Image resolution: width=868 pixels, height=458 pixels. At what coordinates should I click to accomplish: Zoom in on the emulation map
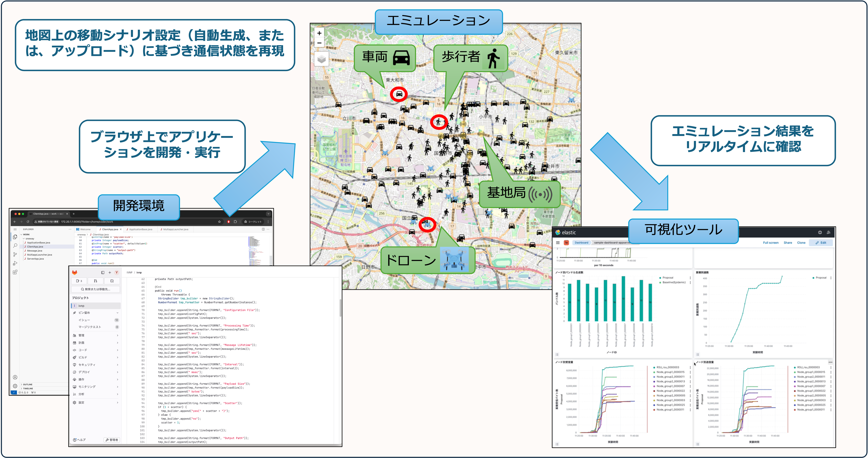pos(319,33)
